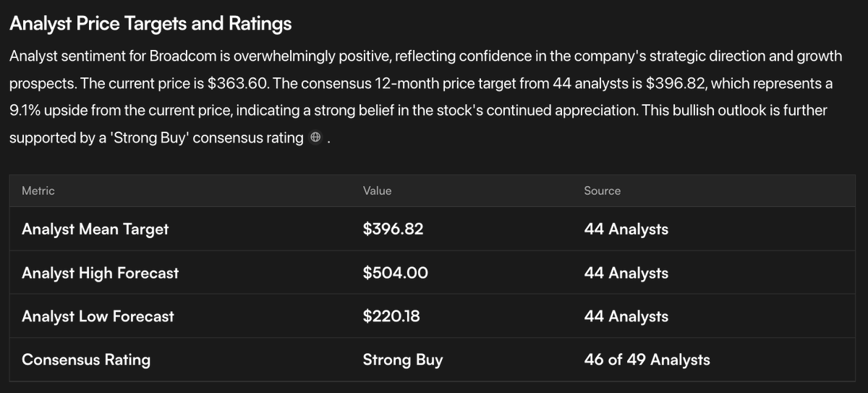This screenshot has height=393, width=868.
Task: Click the $396.82 value in the table
Action: pos(393,229)
